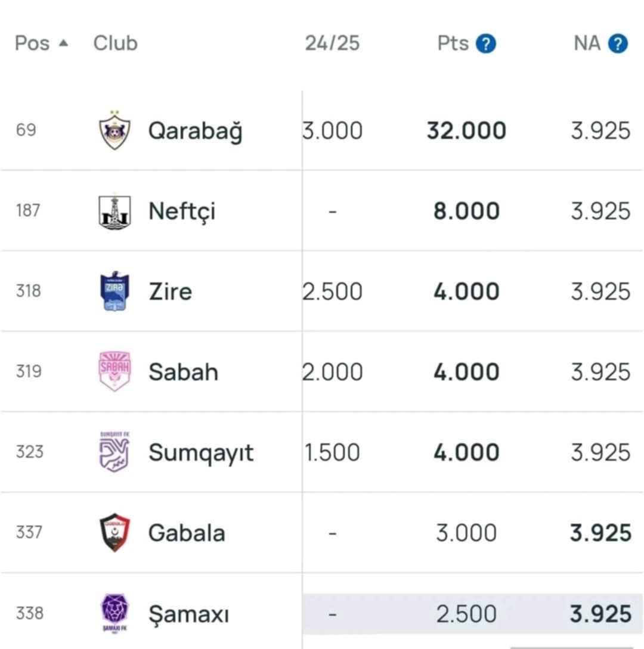Open the Pts help question mark

[486, 44]
